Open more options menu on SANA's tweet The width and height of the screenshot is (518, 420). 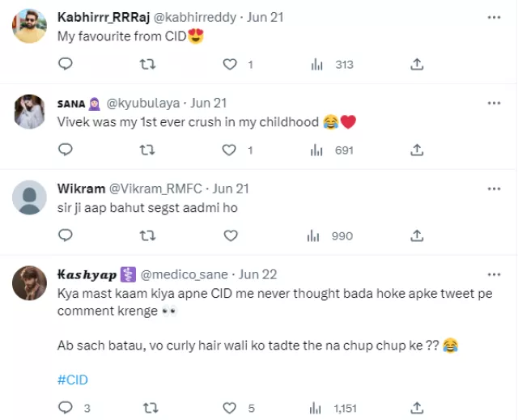pyautogui.click(x=493, y=103)
